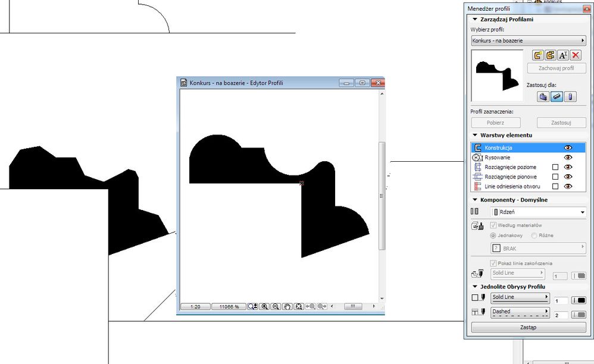Viewport: 594px width, 364px height.
Task: Click the Pobierz button
Action: (x=496, y=123)
